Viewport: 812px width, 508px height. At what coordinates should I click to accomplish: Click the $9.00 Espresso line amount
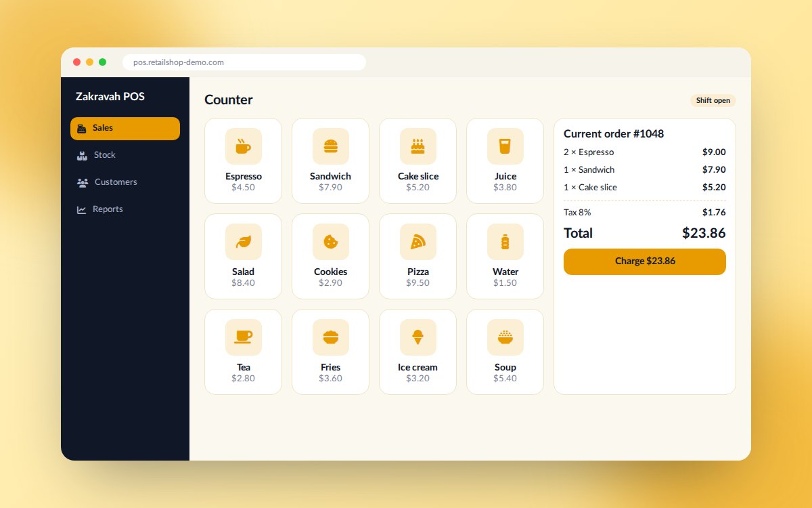point(714,152)
